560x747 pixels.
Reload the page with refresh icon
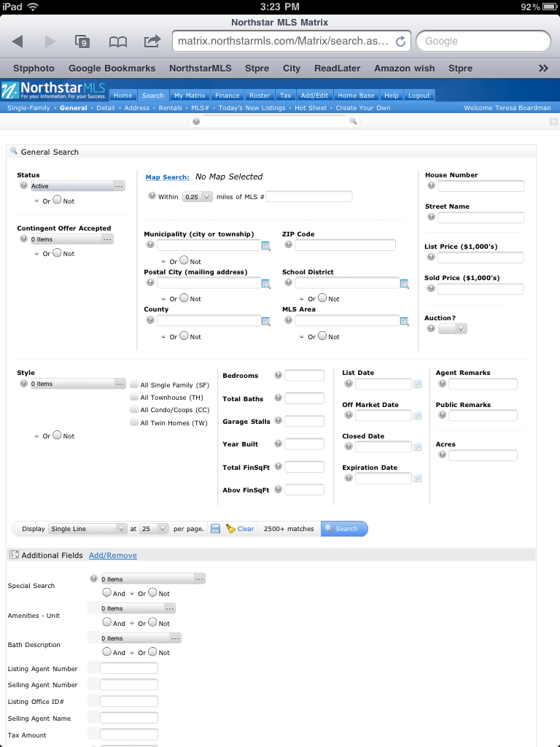pos(400,42)
